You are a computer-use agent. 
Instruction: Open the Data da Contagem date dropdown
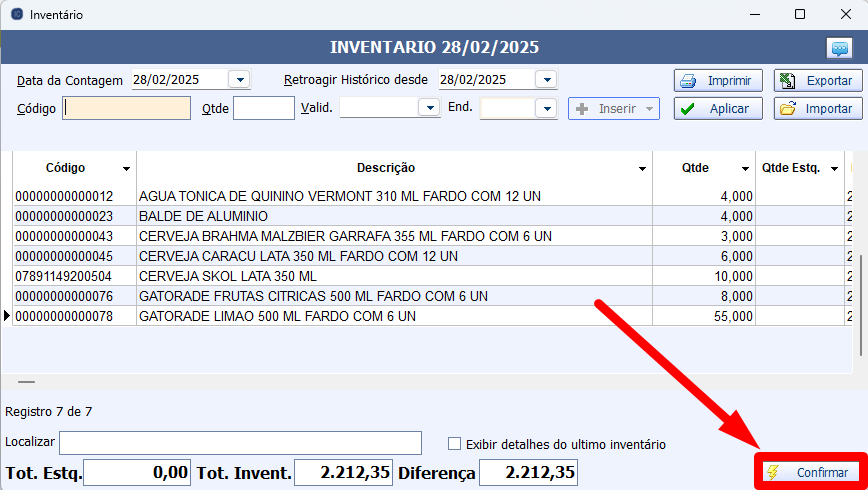point(240,80)
